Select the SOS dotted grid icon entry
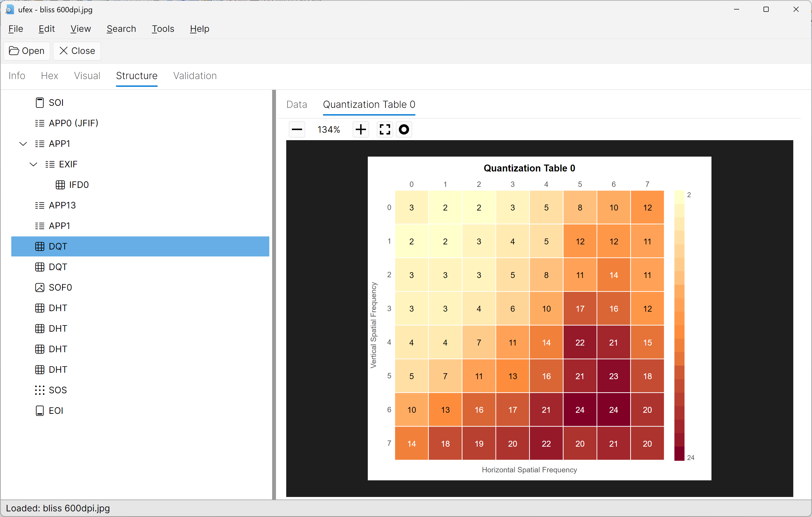The width and height of the screenshot is (812, 517). (x=40, y=390)
